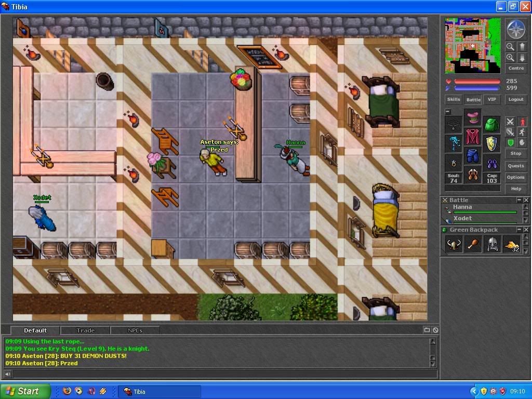Toggle the Battle list button
Screen dimensions: 532x399
(x=473, y=99)
